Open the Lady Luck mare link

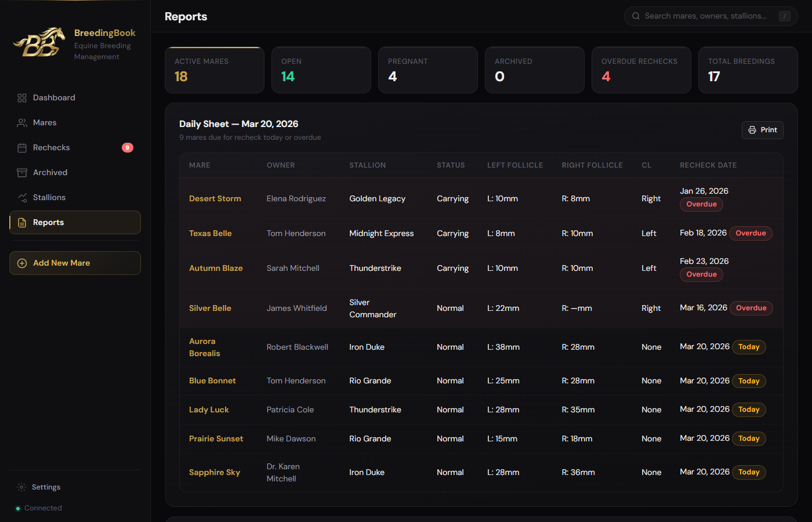click(x=209, y=409)
